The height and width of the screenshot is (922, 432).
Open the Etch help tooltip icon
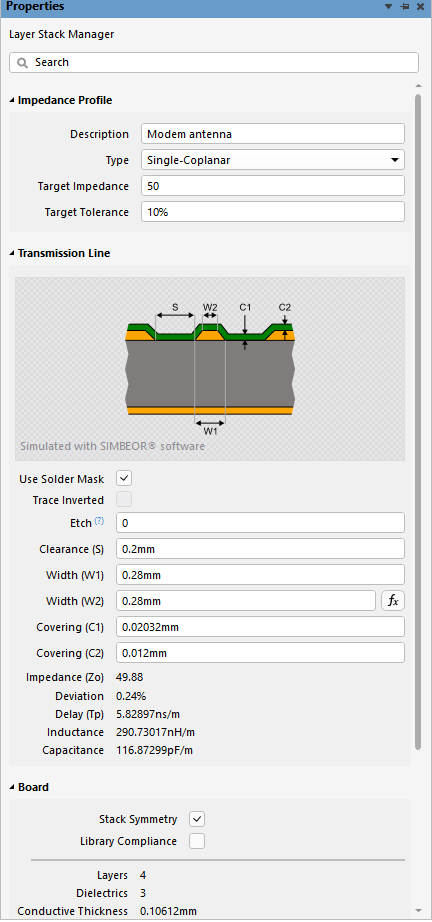coord(99,521)
